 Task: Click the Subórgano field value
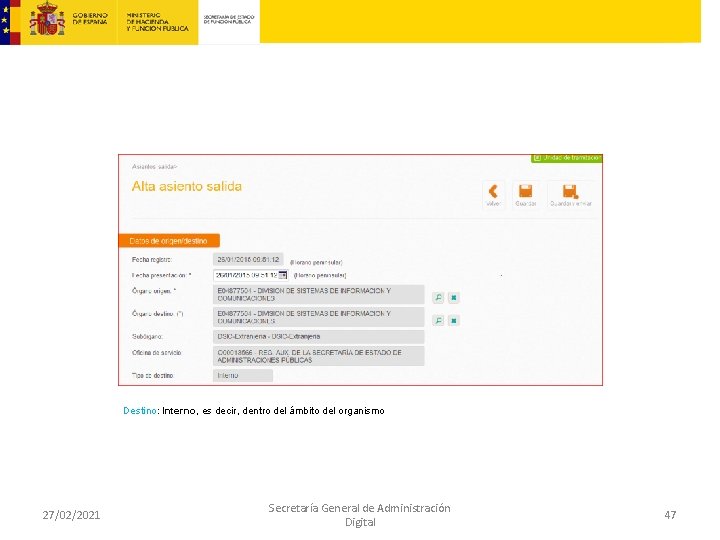coord(319,337)
